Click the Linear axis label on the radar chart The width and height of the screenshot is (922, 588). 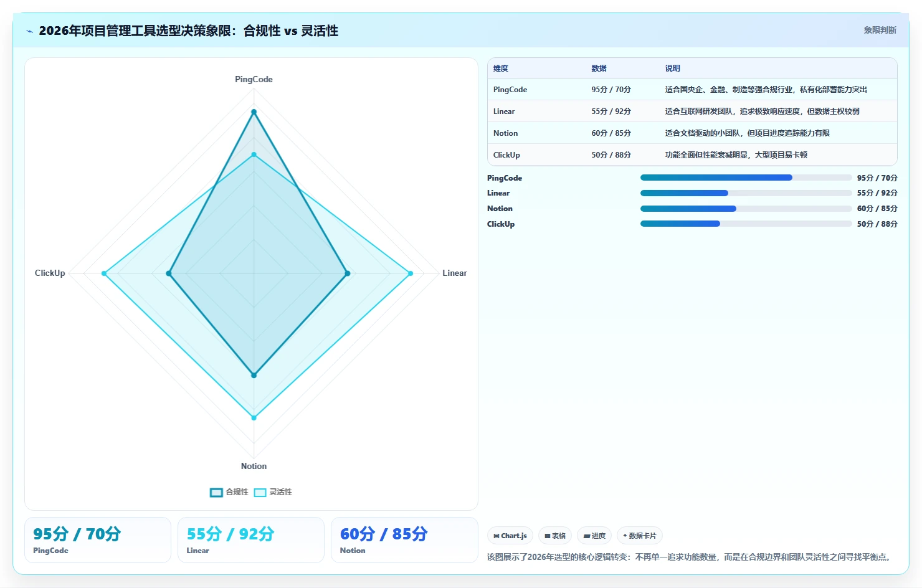pos(455,273)
